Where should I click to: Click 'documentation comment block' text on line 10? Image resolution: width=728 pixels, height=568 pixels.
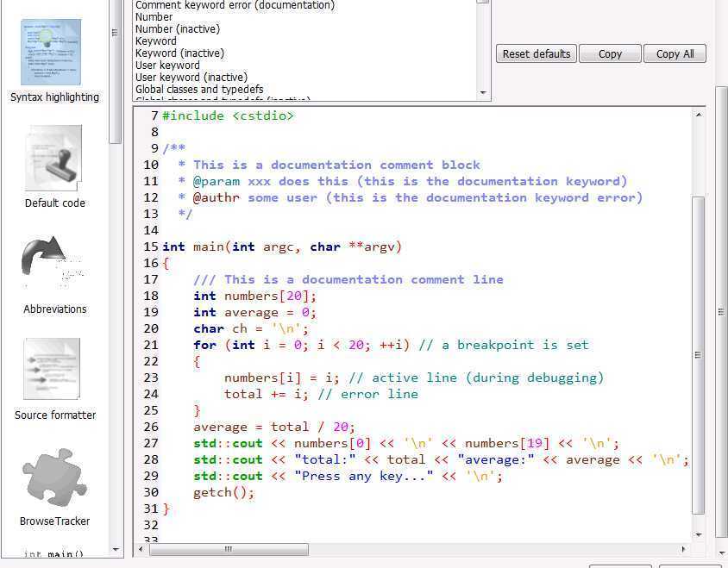(x=375, y=165)
